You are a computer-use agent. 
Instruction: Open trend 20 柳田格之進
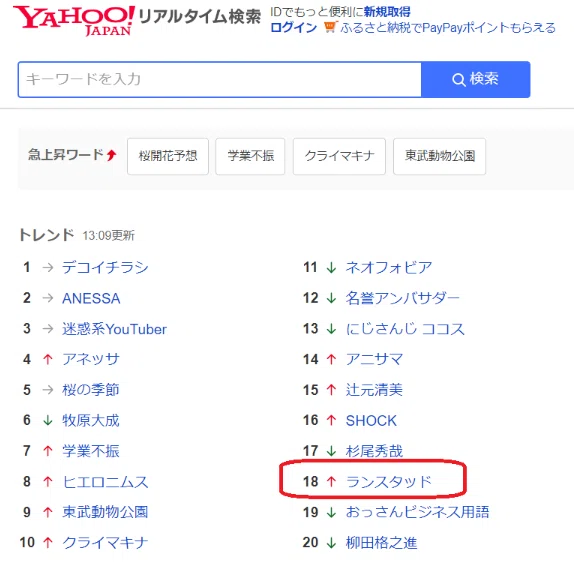[381, 542]
